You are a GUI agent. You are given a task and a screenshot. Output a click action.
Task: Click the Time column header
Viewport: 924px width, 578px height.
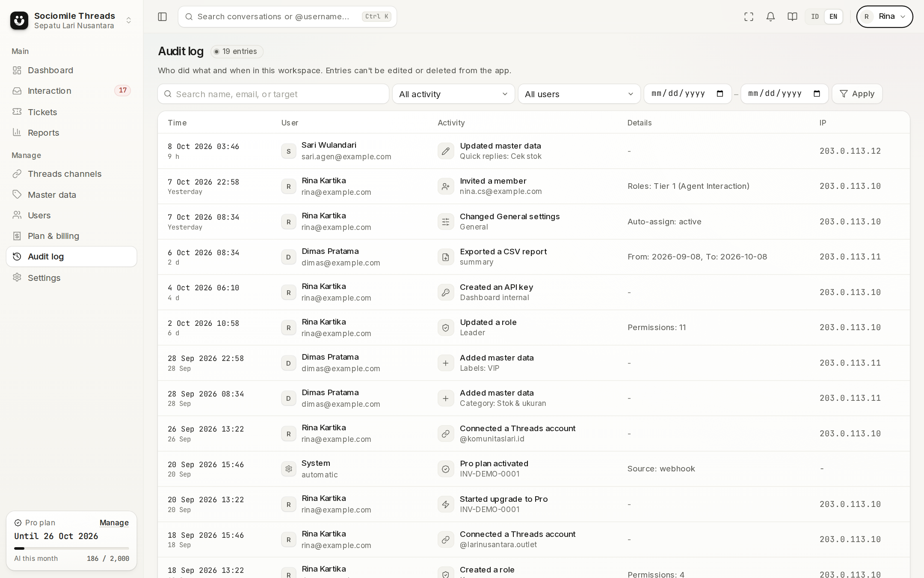(x=177, y=123)
